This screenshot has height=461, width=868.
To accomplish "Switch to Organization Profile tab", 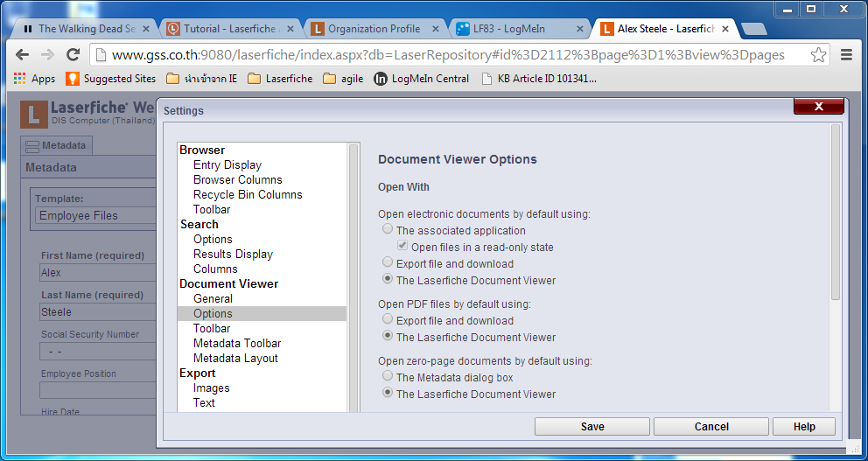I will (x=374, y=29).
